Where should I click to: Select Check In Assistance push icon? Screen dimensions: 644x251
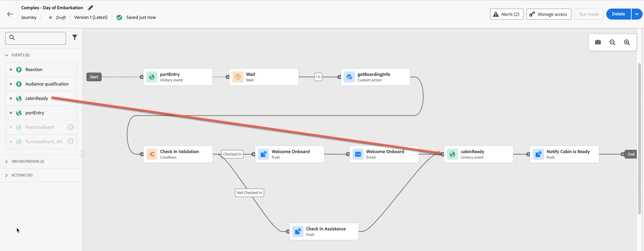pyautogui.click(x=298, y=231)
